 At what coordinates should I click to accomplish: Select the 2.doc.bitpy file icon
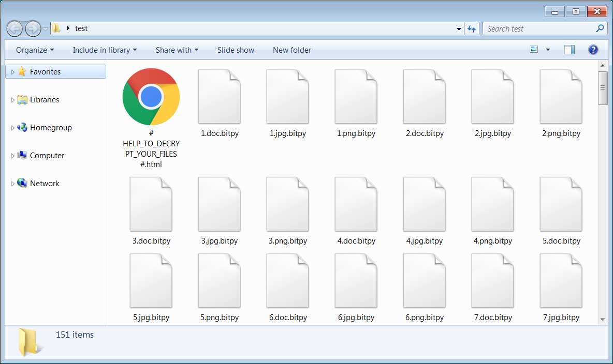point(424,97)
